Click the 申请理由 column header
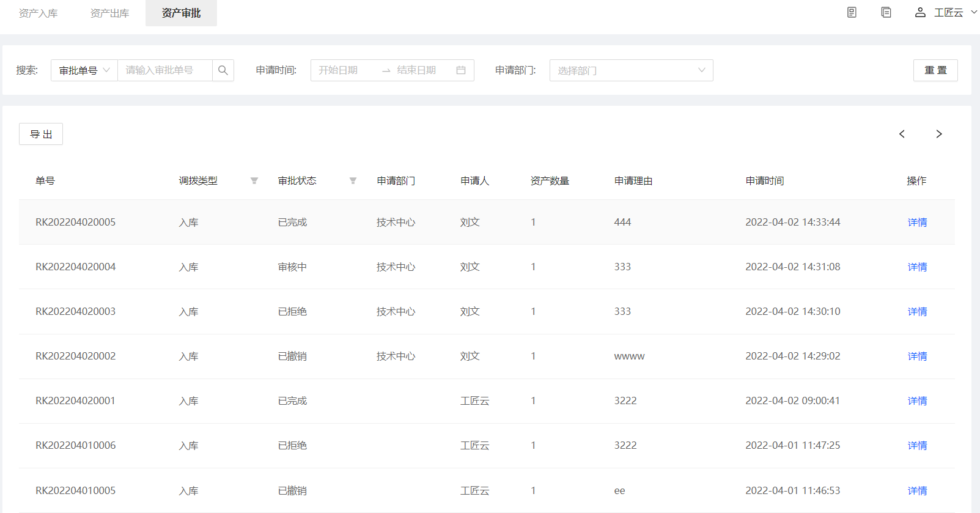The image size is (980, 513). coord(633,181)
